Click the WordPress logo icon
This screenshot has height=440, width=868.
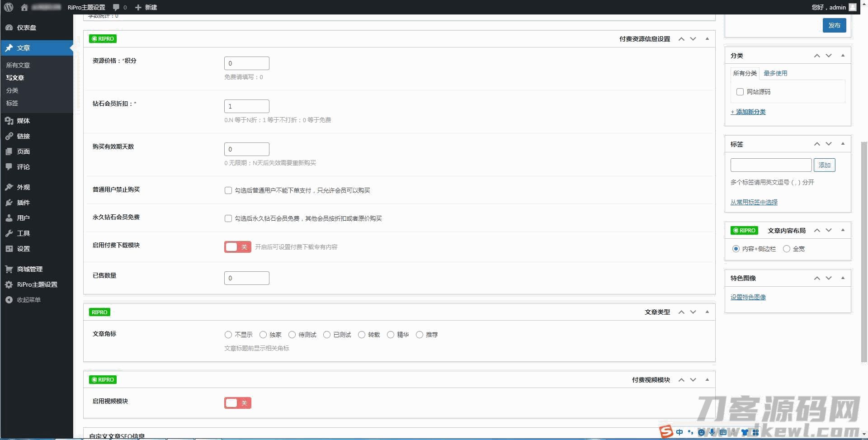[x=9, y=7]
